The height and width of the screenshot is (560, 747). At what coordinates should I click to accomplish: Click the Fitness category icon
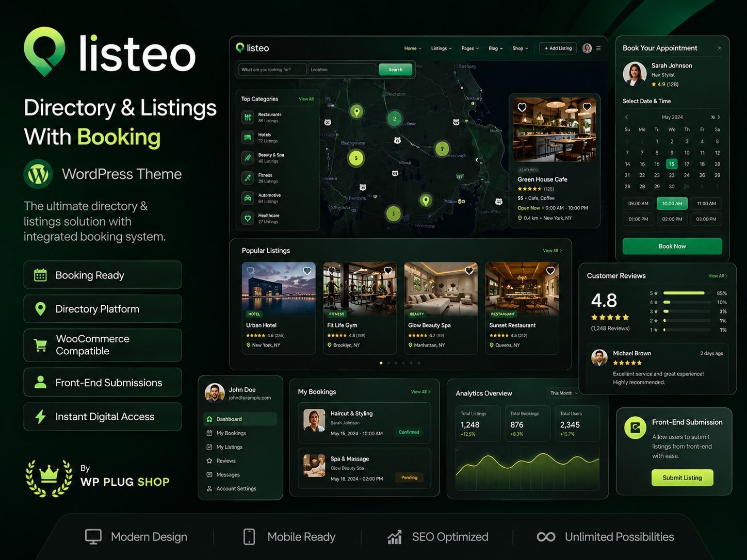point(248,178)
